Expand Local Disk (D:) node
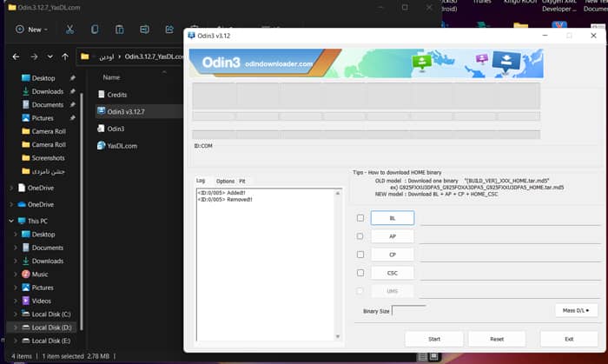This screenshot has width=608, height=364. point(16,328)
